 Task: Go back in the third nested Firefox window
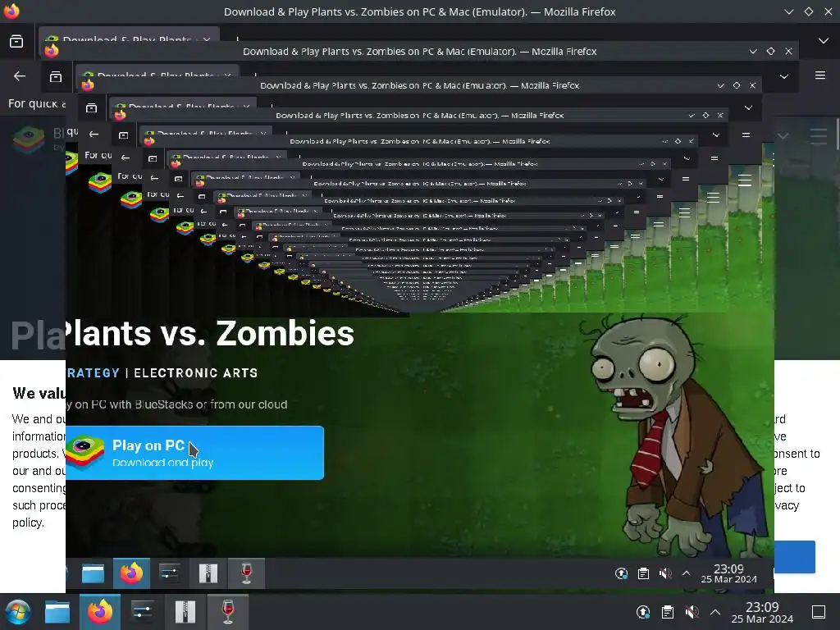point(94,135)
